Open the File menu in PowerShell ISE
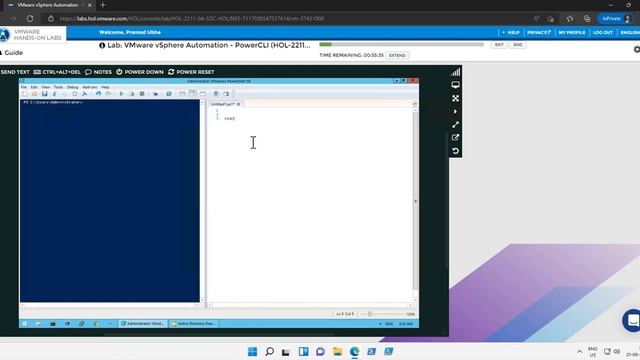Screen dimensions: 640x360 [24, 87]
